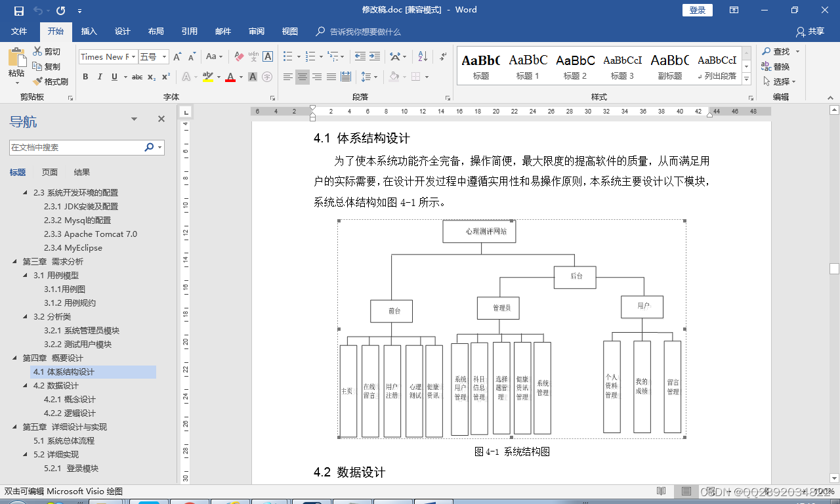
Task: Apply the 副标题 style
Action: (x=669, y=66)
